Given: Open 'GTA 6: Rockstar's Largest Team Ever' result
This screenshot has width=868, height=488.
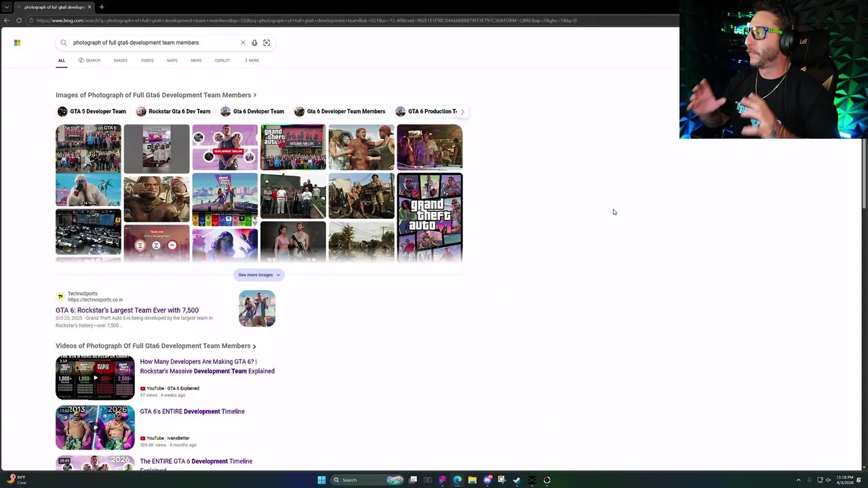Looking at the screenshot, I should coord(127,310).
